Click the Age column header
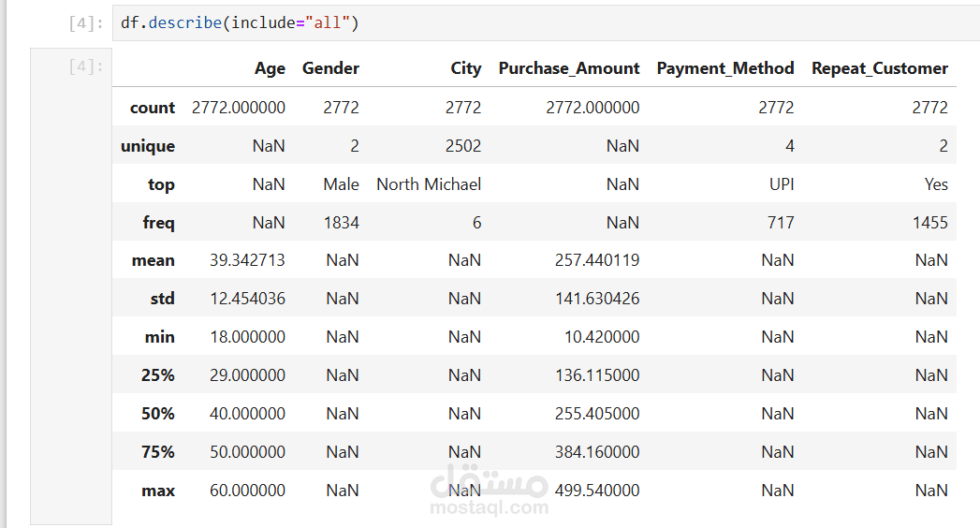This screenshot has width=980, height=528. 270,68
